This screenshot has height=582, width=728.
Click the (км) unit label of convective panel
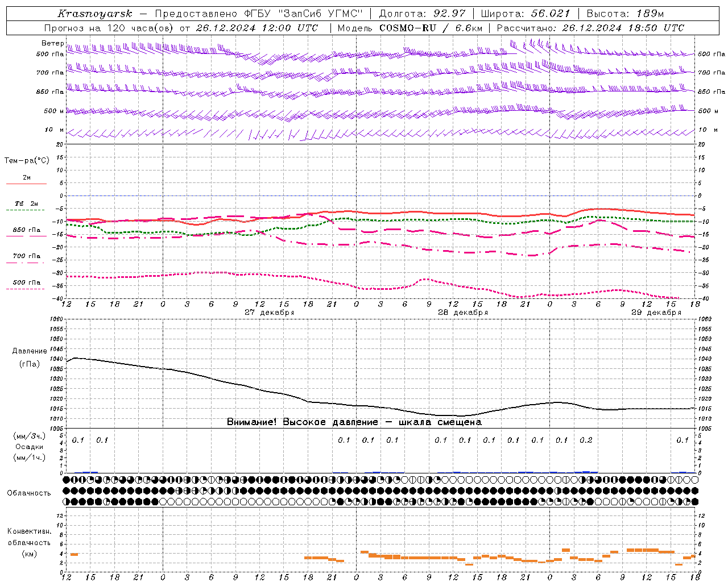click(x=29, y=554)
